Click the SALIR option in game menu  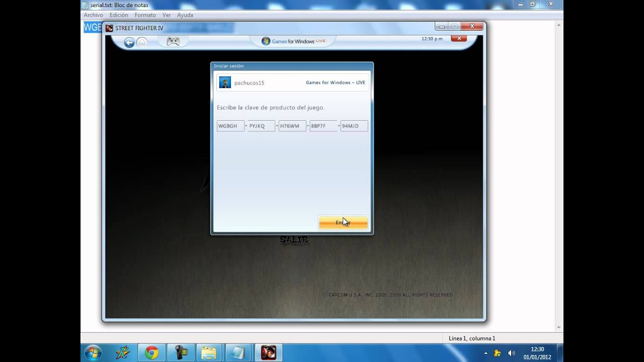coord(294,240)
